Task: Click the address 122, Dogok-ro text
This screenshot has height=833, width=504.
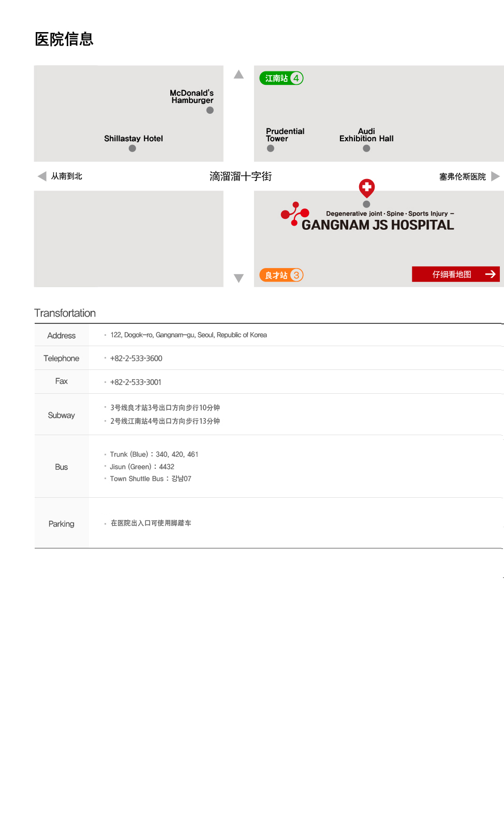Action: click(188, 335)
